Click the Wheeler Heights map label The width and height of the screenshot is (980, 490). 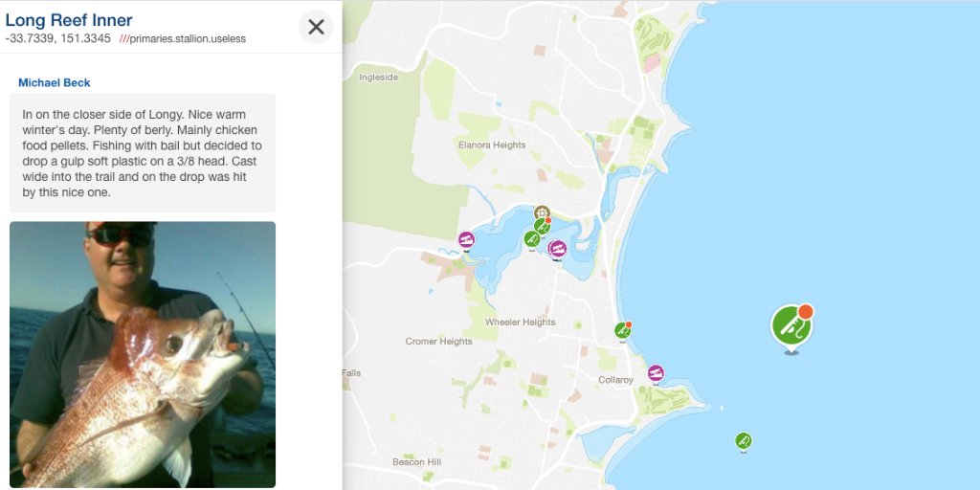pos(520,322)
